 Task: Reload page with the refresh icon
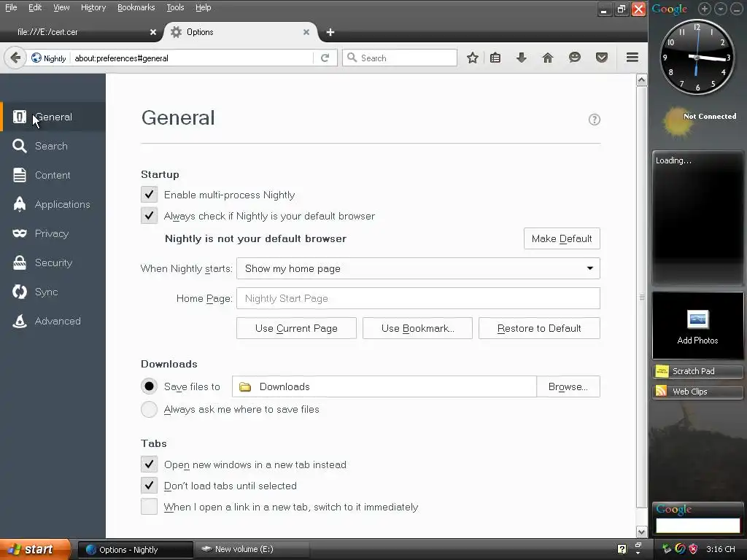tap(325, 58)
